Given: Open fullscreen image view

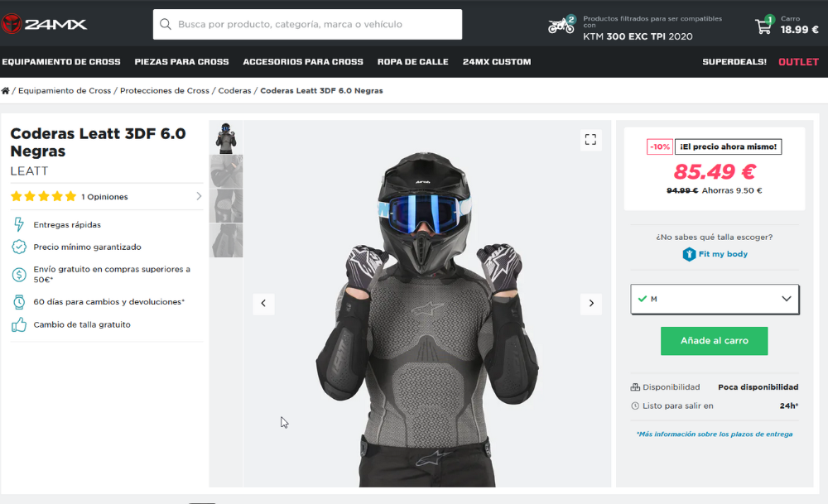Looking at the screenshot, I should click(590, 140).
